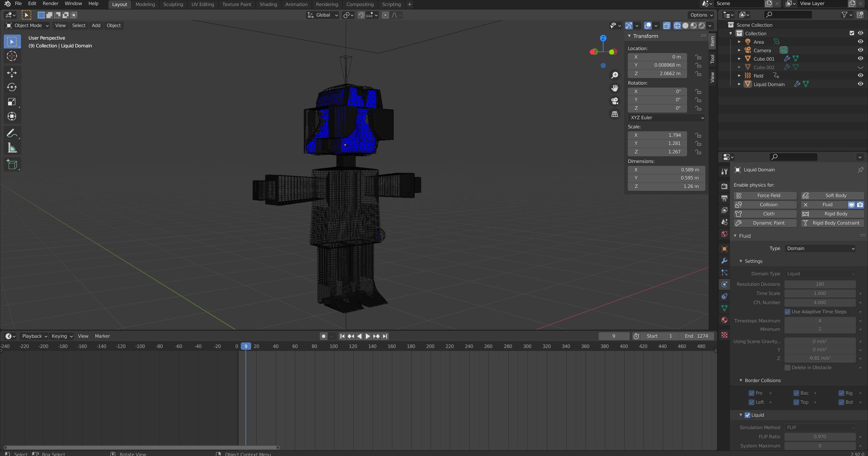Open the Shading workspace tab
The image size is (868, 456).
click(268, 4)
